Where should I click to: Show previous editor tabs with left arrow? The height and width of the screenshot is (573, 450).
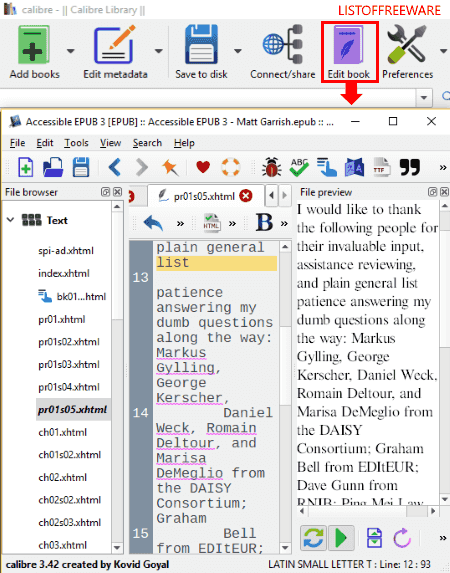(271, 195)
